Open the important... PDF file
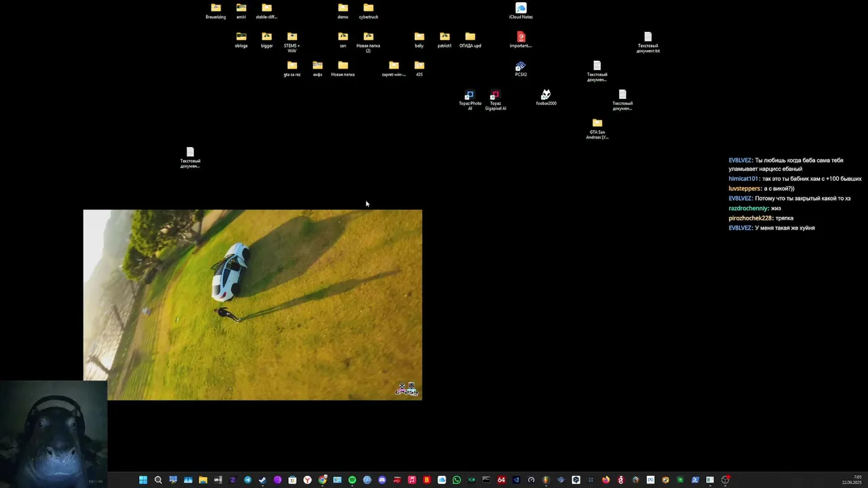Screen dimensions: 868x488 (x=521, y=39)
